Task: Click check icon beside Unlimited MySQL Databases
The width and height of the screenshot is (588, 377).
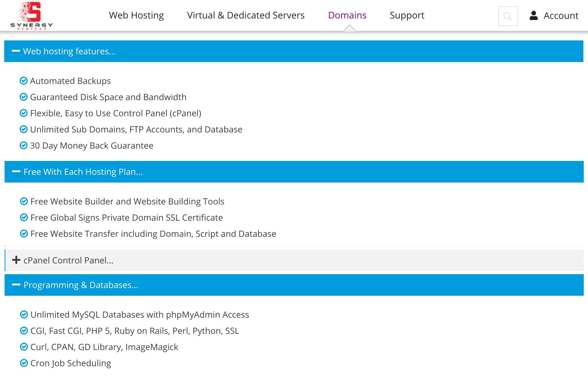Action: tap(24, 314)
